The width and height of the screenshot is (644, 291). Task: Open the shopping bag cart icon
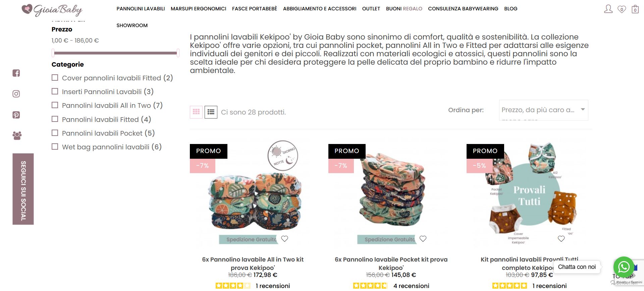point(635,9)
